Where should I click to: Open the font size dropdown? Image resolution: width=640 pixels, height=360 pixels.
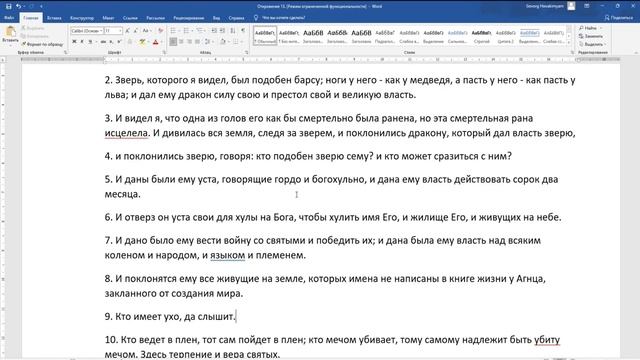pos(120,31)
